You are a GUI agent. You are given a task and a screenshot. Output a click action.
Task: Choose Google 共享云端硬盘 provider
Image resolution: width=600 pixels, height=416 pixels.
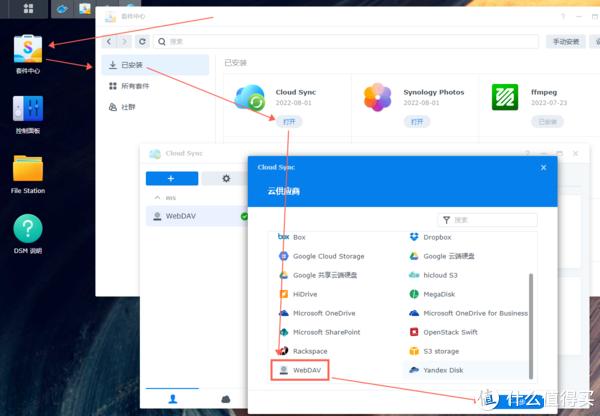point(318,275)
